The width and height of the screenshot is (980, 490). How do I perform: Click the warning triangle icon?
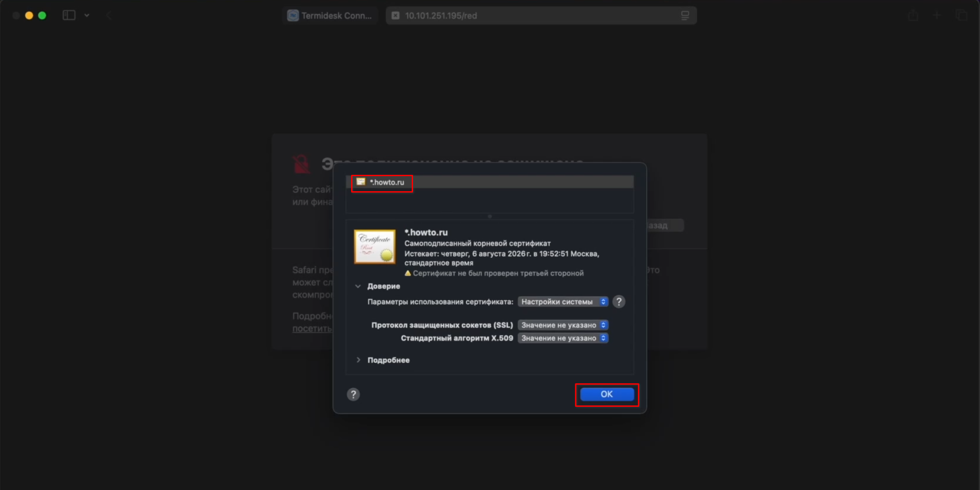(408, 273)
